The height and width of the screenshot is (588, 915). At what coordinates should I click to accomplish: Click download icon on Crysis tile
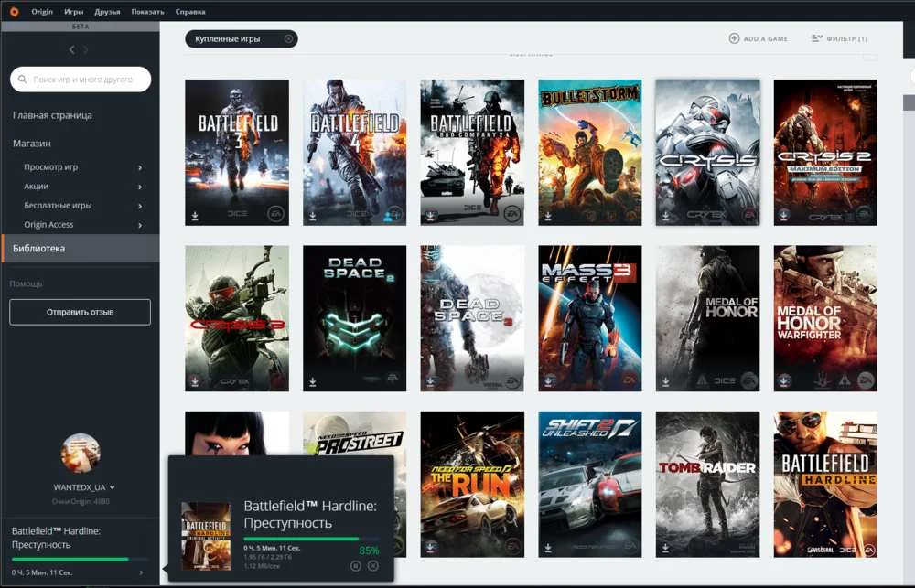pos(666,216)
